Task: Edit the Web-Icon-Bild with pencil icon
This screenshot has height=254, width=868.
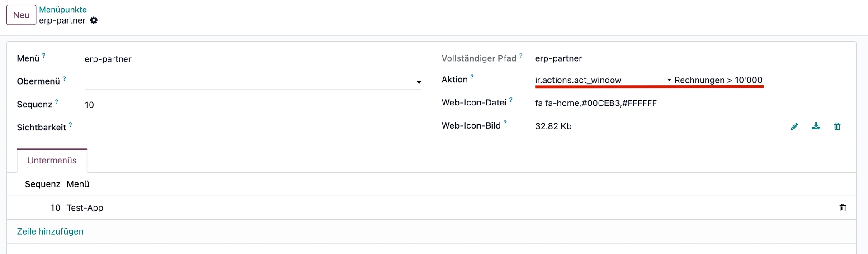Action: pyautogui.click(x=794, y=126)
